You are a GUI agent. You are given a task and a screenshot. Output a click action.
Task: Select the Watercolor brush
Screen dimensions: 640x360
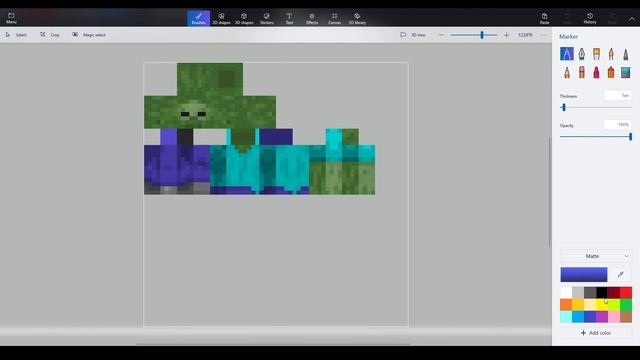point(611,54)
